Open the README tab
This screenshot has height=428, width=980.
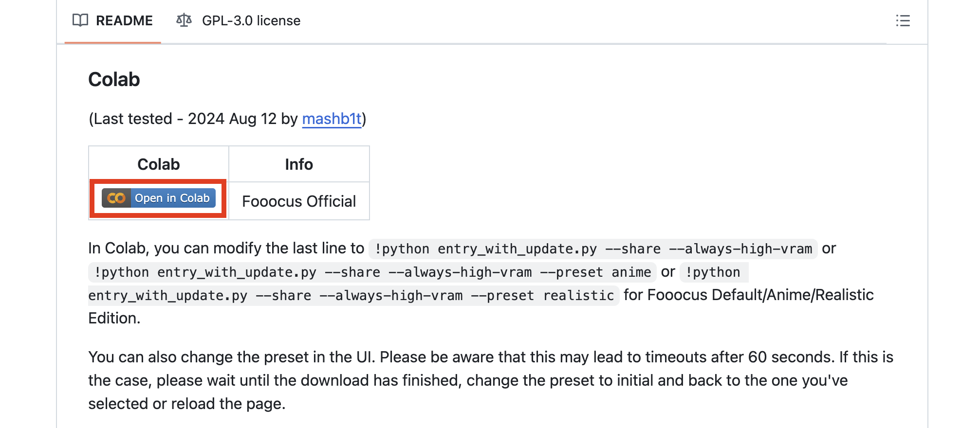pyautogui.click(x=124, y=21)
